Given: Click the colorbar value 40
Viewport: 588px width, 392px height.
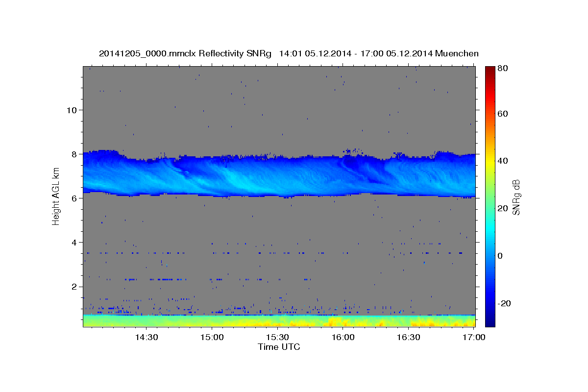Looking at the screenshot, I should click(x=503, y=161).
